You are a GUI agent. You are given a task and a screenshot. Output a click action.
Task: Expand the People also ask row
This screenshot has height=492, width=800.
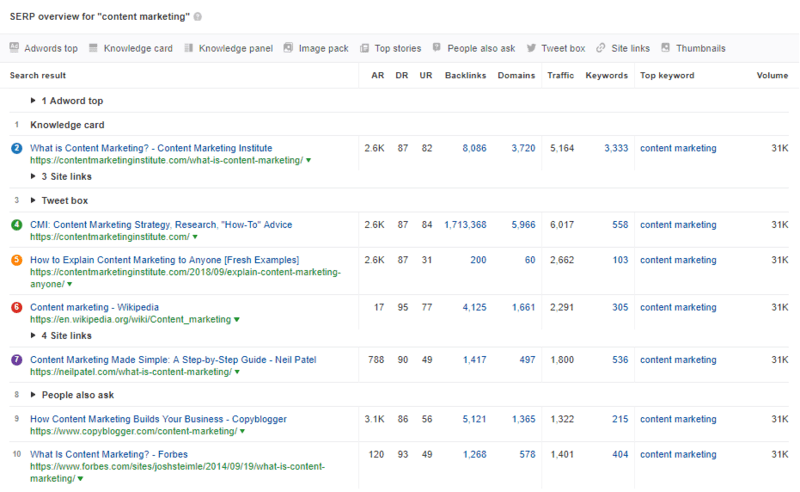pos(33,395)
